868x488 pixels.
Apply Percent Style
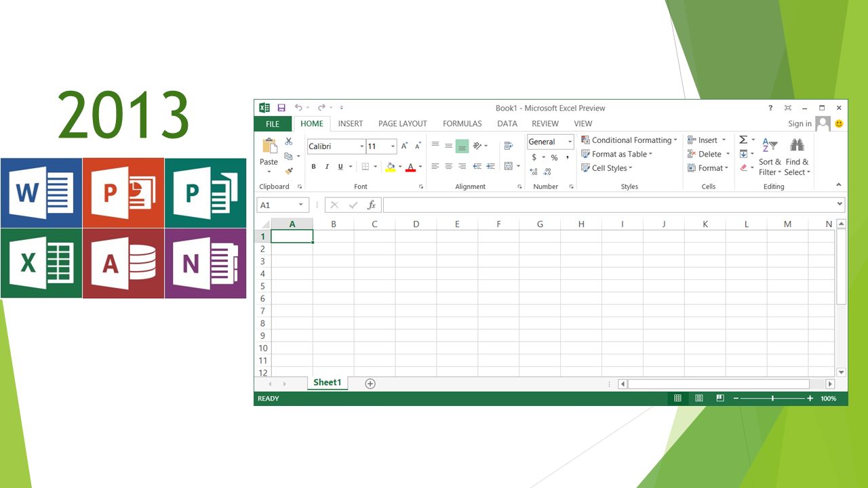click(x=554, y=158)
